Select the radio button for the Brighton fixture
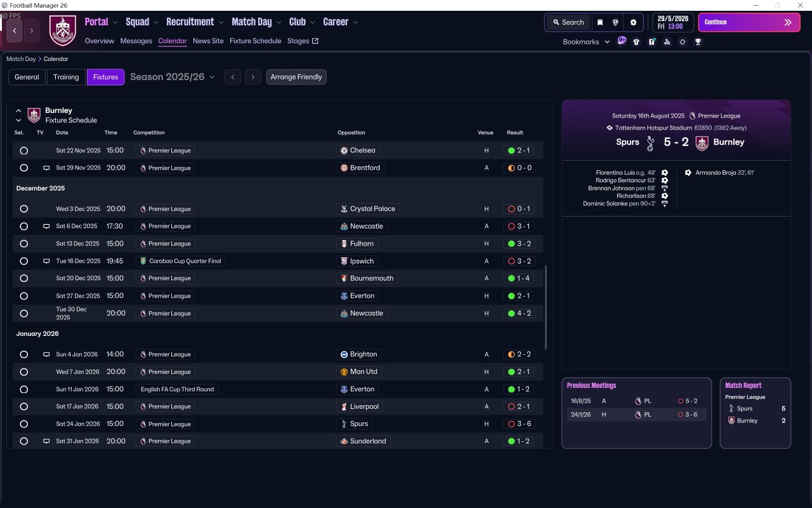The height and width of the screenshot is (508, 812). [x=23, y=354]
